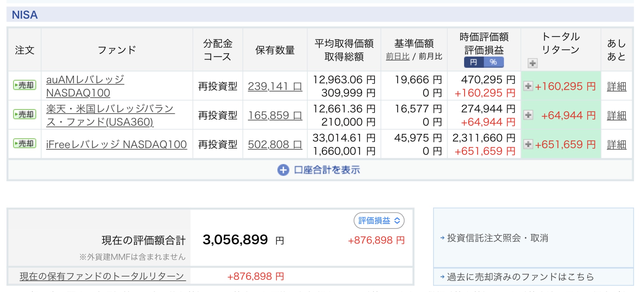Open 過去に売却済みのファンドはこちら link
644x292 pixels.
[x=520, y=277]
